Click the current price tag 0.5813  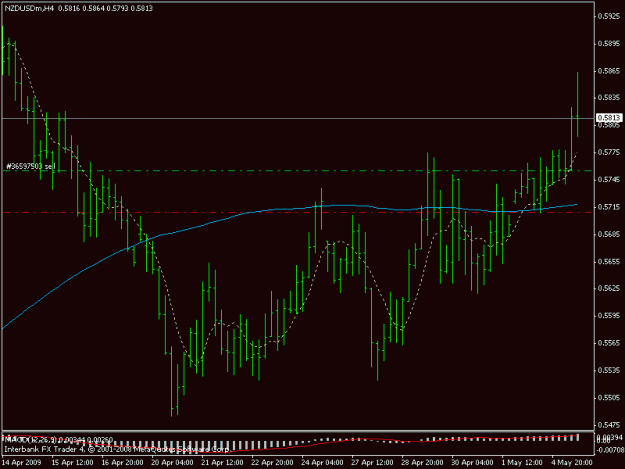[609, 118]
